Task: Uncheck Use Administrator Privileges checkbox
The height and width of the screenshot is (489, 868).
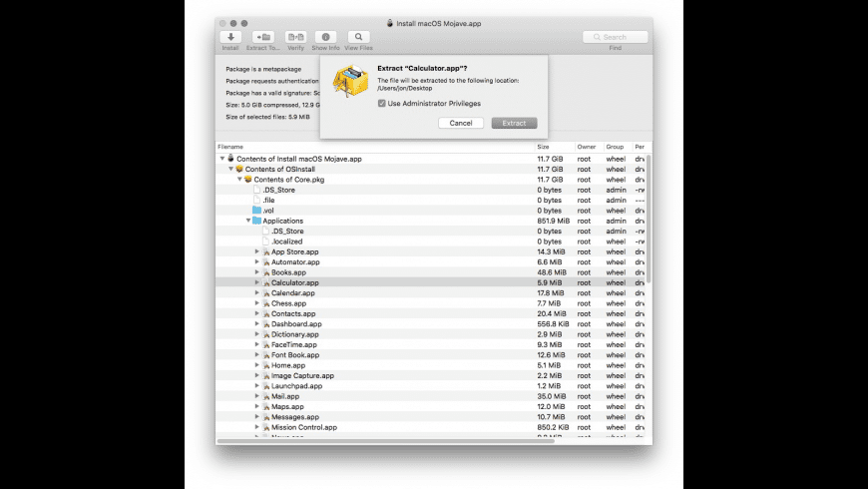Action: [381, 104]
